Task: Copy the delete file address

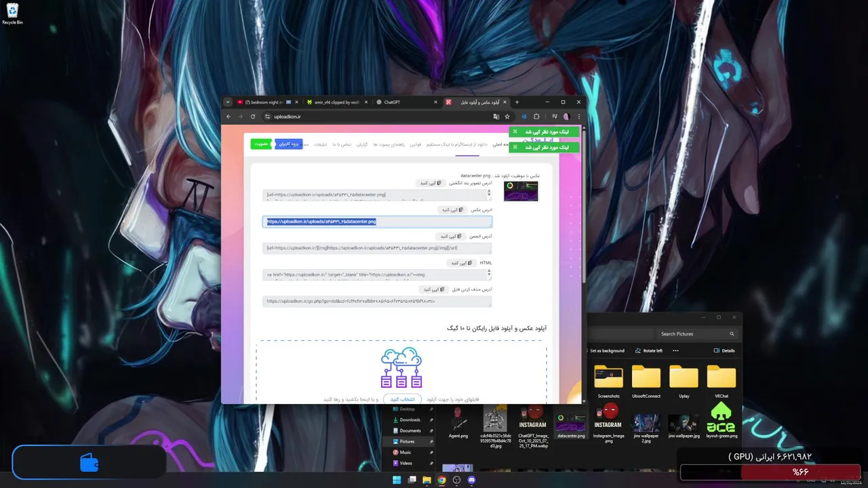Action: pos(434,289)
